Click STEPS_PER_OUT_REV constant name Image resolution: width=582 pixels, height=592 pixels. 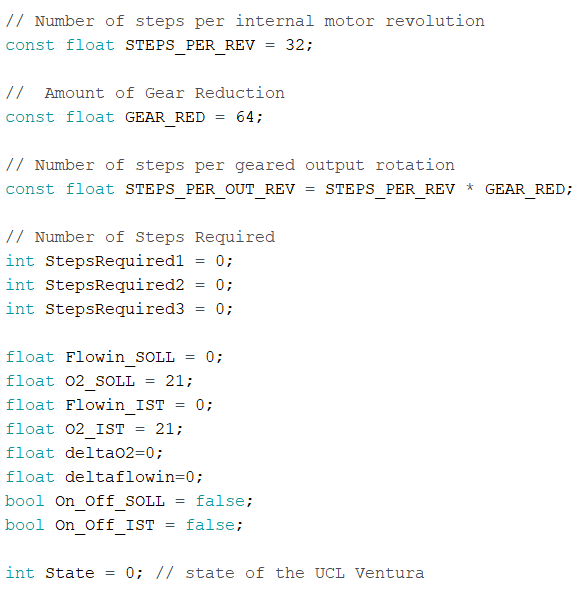pyautogui.click(x=210, y=190)
